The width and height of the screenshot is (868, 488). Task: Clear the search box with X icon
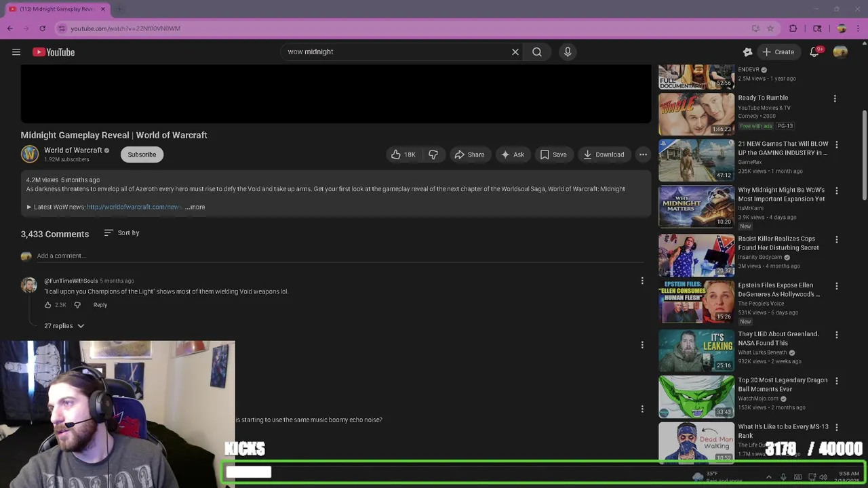(515, 52)
